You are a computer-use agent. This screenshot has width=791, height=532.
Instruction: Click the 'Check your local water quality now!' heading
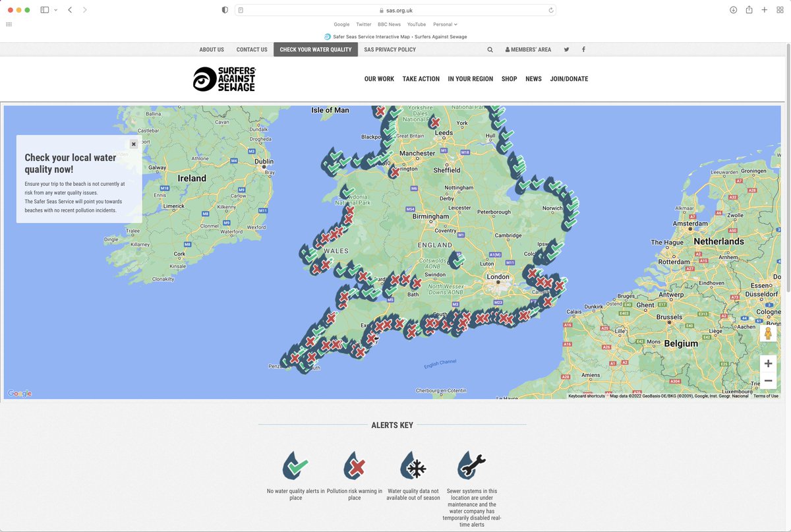(x=71, y=163)
